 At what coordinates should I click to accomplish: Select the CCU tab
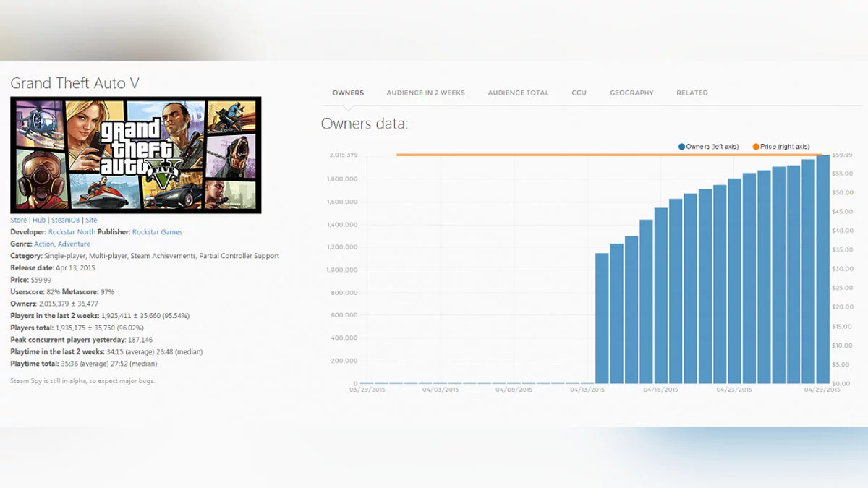tap(579, 93)
